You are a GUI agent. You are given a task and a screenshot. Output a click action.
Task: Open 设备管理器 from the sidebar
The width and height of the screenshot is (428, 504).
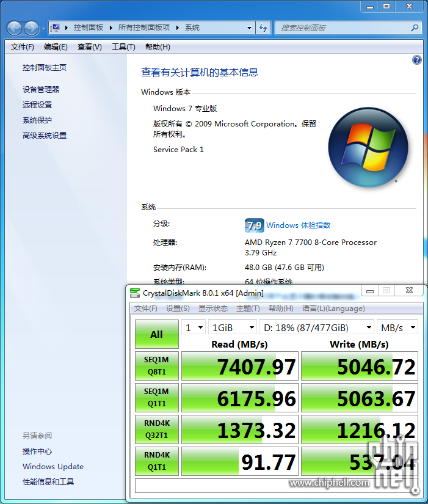pos(41,89)
